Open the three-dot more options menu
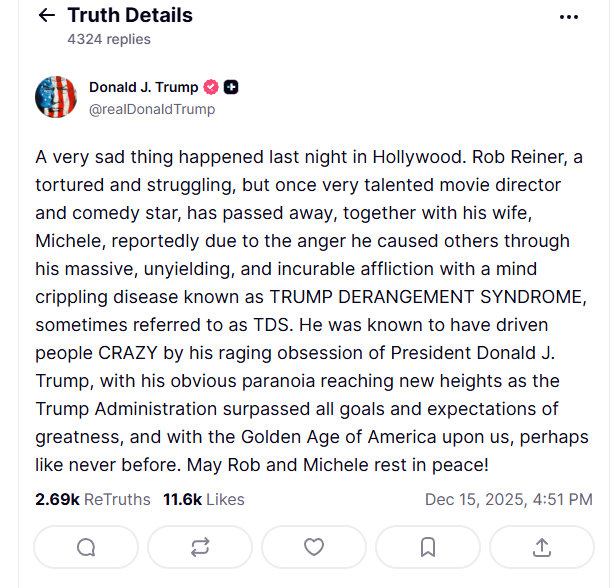Image resolution: width=614 pixels, height=588 pixels. click(x=569, y=17)
